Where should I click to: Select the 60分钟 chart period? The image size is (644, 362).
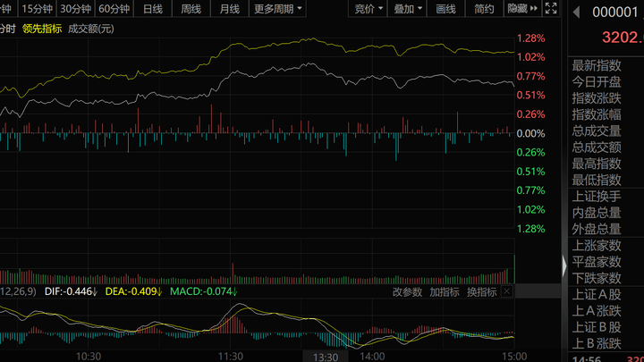pyautogui.click(x=114, y=9)
